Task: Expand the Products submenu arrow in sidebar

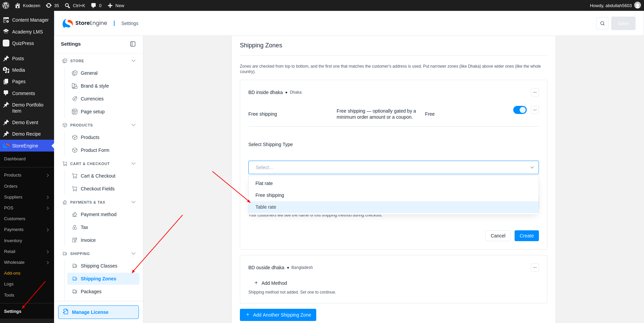Action: click(x=48, y=175)
